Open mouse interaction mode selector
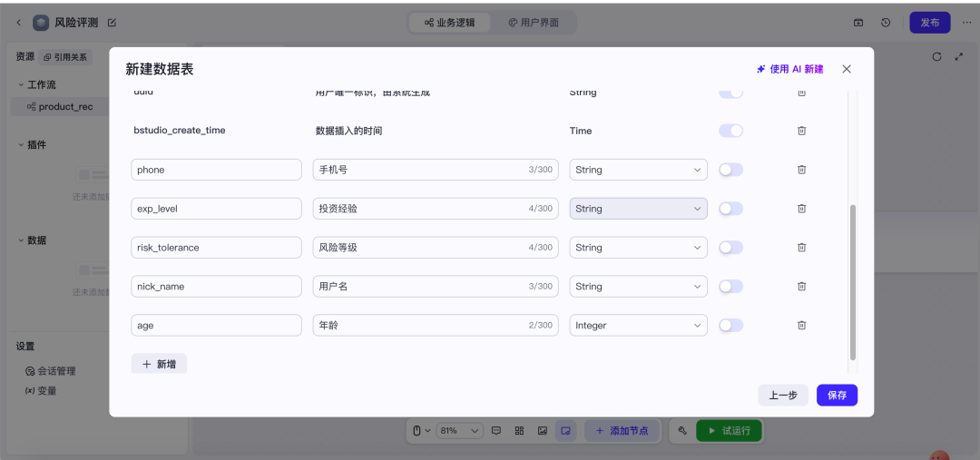 click(422, 431)
